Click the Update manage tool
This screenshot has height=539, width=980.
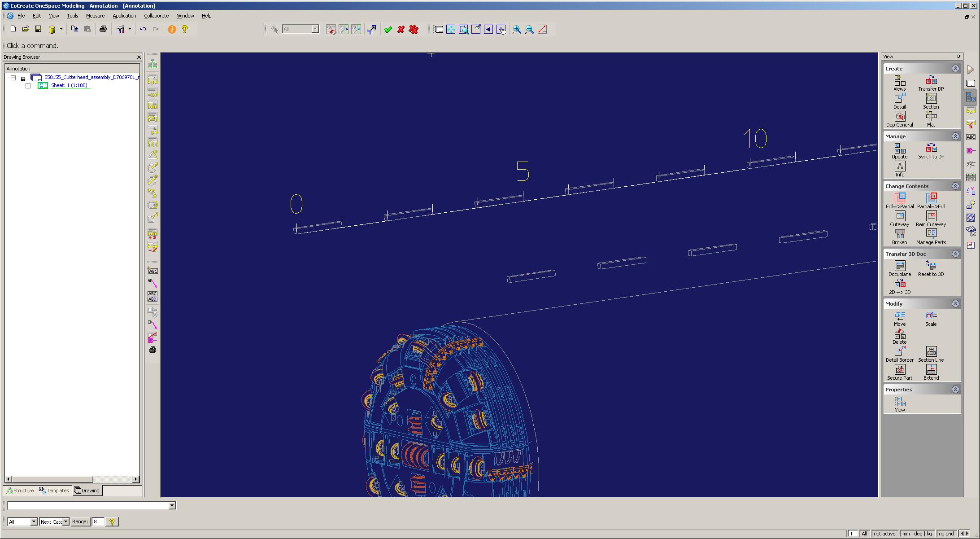(x=900, y=151)
